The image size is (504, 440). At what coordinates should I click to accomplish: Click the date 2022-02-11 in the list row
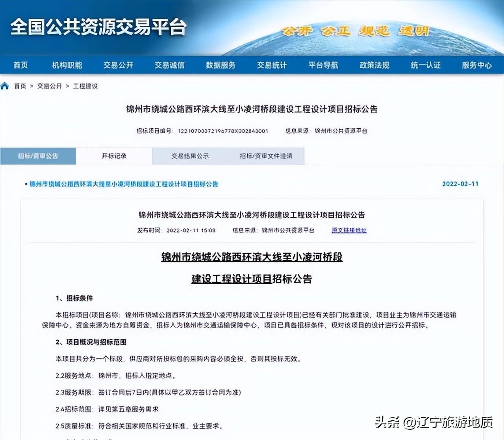pyautogui.click(x=460, y=184)
